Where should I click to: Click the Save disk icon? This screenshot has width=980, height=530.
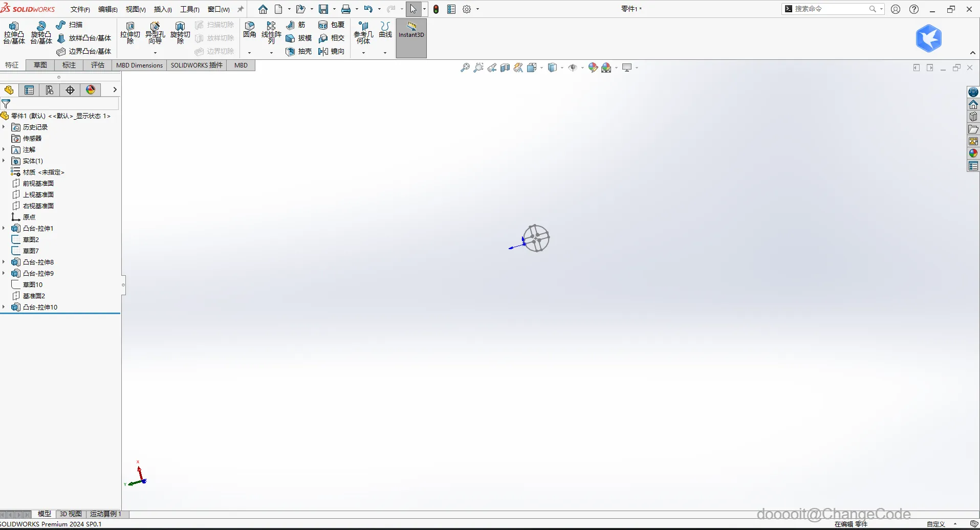click(x=323, y=9)
